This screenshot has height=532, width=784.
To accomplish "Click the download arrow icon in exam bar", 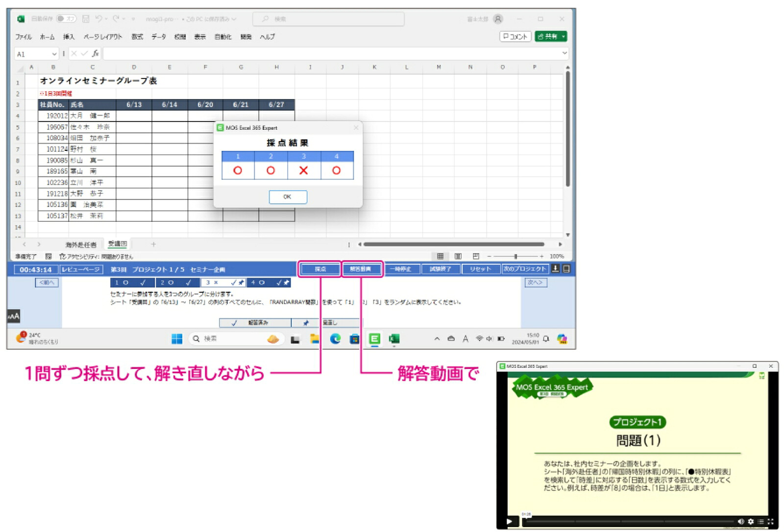I will (556, 268).
